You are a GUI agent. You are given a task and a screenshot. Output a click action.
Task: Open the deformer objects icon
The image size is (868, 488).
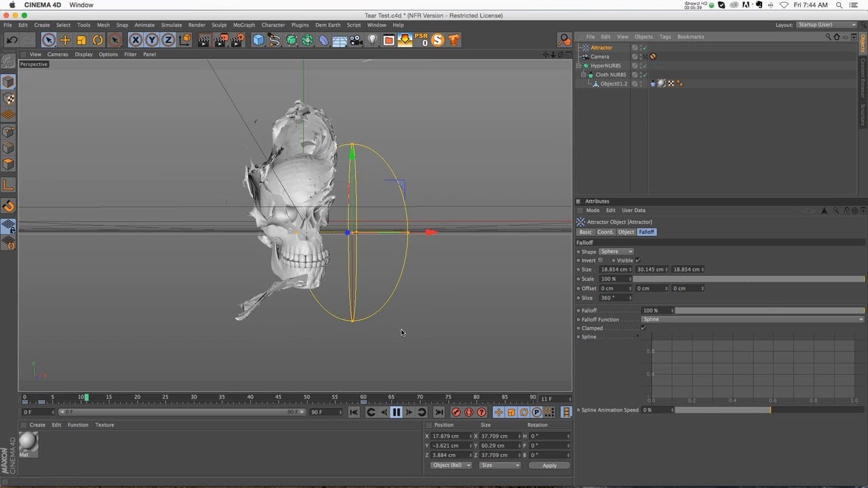pos(323,41)
